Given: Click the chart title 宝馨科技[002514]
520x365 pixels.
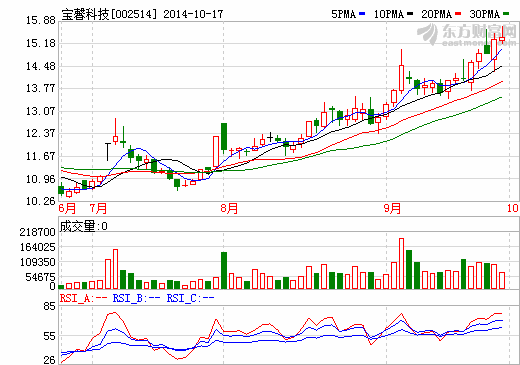Looking at the screenshot, I should [109, 14].
